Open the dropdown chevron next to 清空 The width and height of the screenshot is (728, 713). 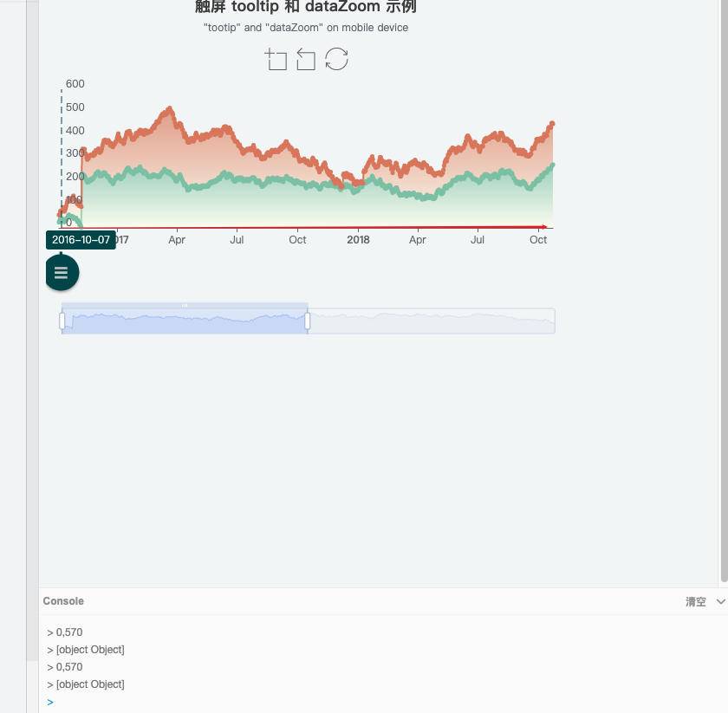click(x=720, y=600)
